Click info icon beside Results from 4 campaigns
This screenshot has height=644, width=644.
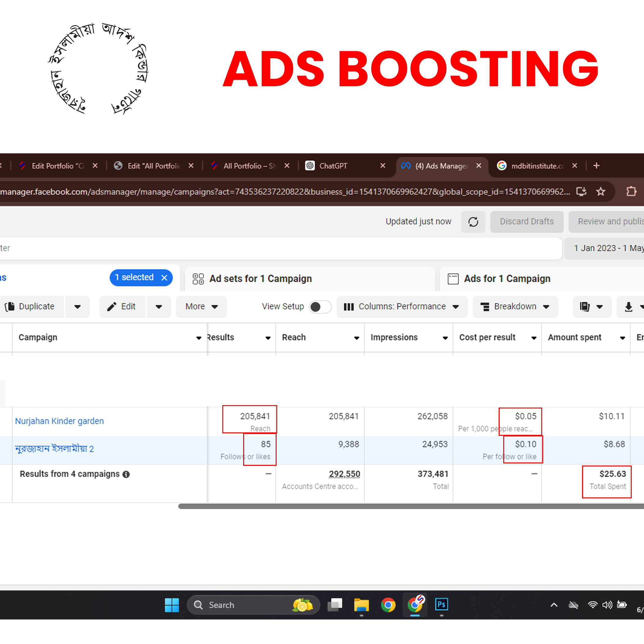click(126, 474)
